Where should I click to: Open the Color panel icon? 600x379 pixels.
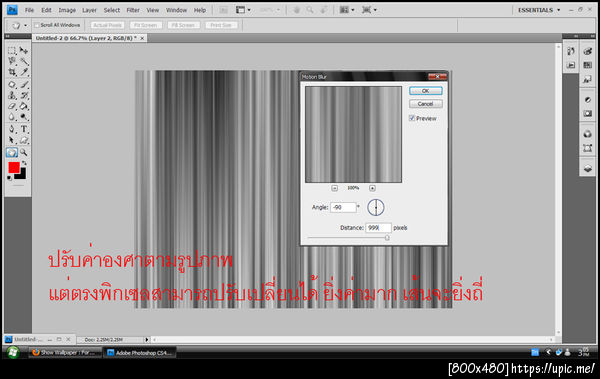[x=587, y=51]
